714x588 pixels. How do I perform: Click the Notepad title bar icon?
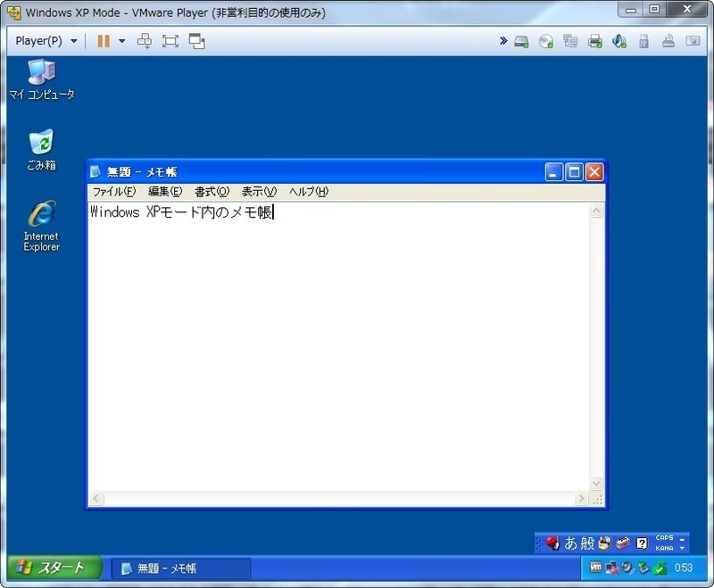pyautogui.click(x=95, y=171)
